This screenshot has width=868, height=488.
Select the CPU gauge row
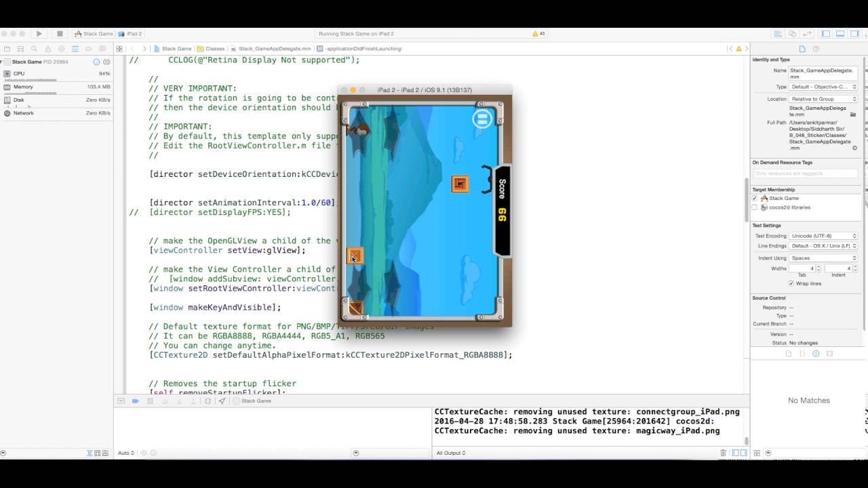pos(57,74)
